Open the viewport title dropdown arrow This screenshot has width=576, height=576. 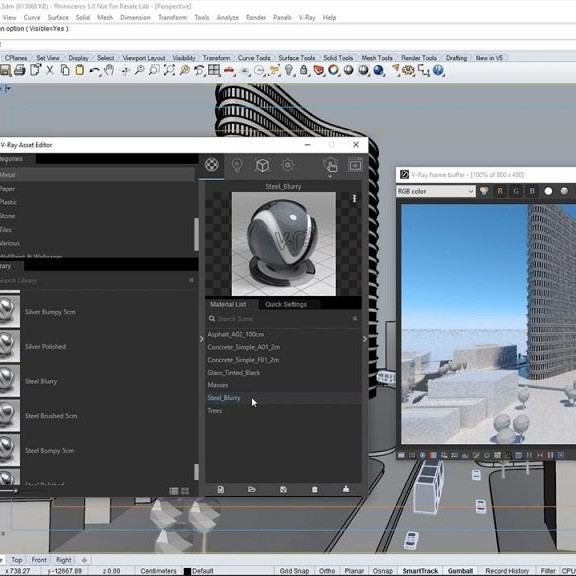(8, 89)
